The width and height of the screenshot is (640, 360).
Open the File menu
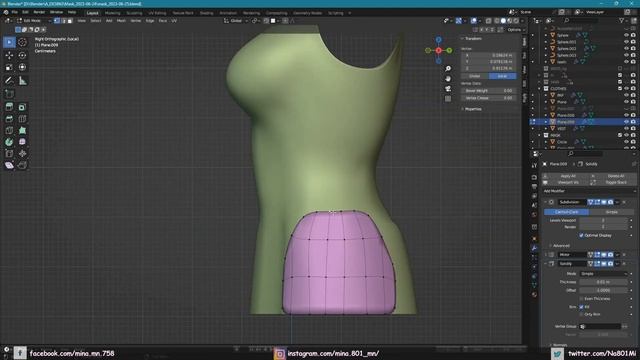coord(15,12)
